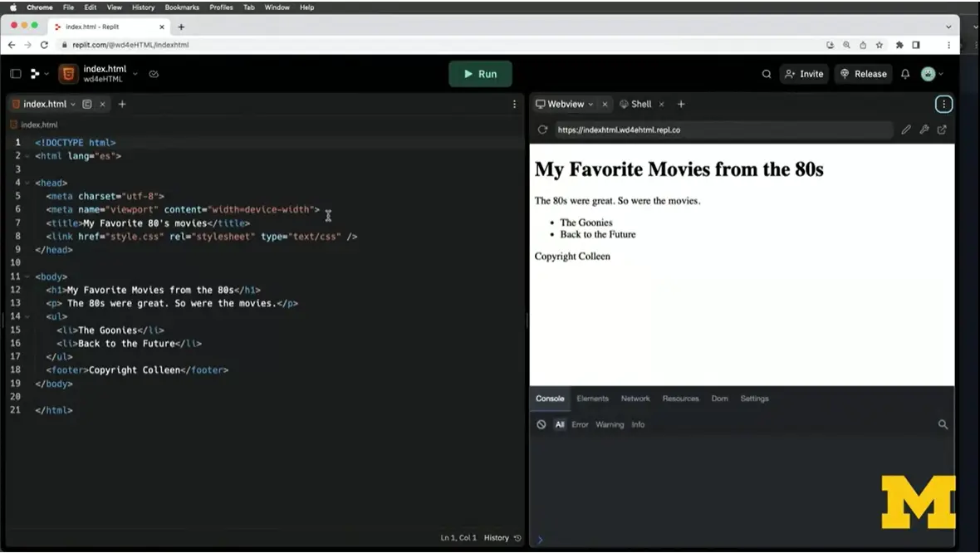Click the green Run button
Screen dimensions: 980x553
(480, 74)
